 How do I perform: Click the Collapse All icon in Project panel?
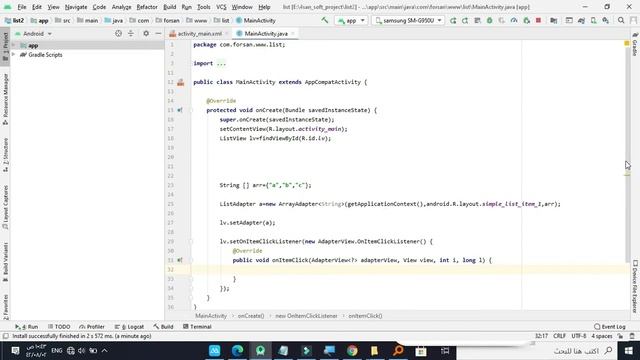[131, 33]
